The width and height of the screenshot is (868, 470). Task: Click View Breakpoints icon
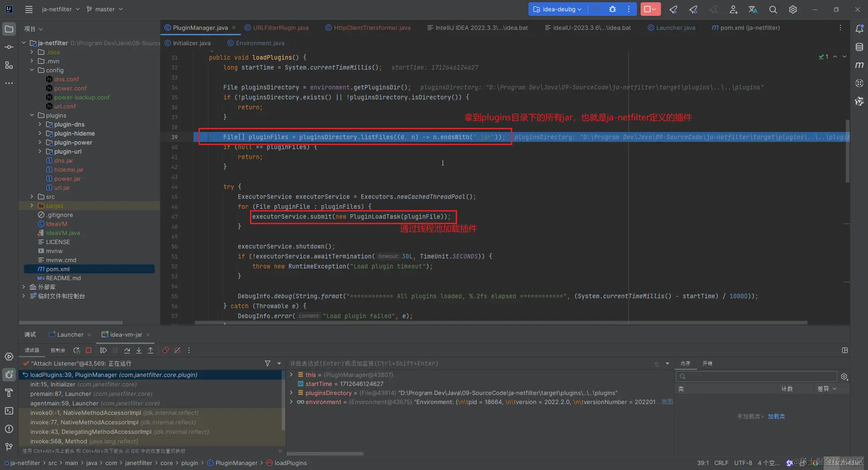click(x=165, y=350)
